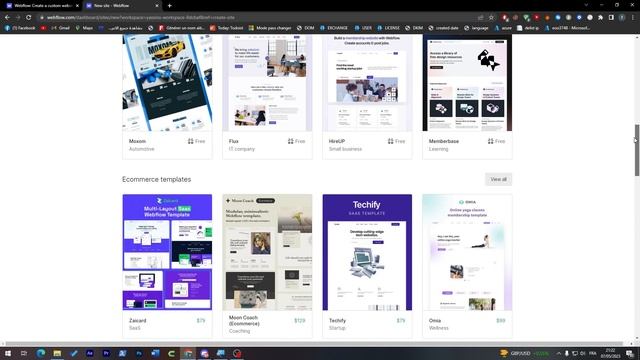The image size is (640, 360).
Task: Open the Facebook bookmark
Action: 20,28
